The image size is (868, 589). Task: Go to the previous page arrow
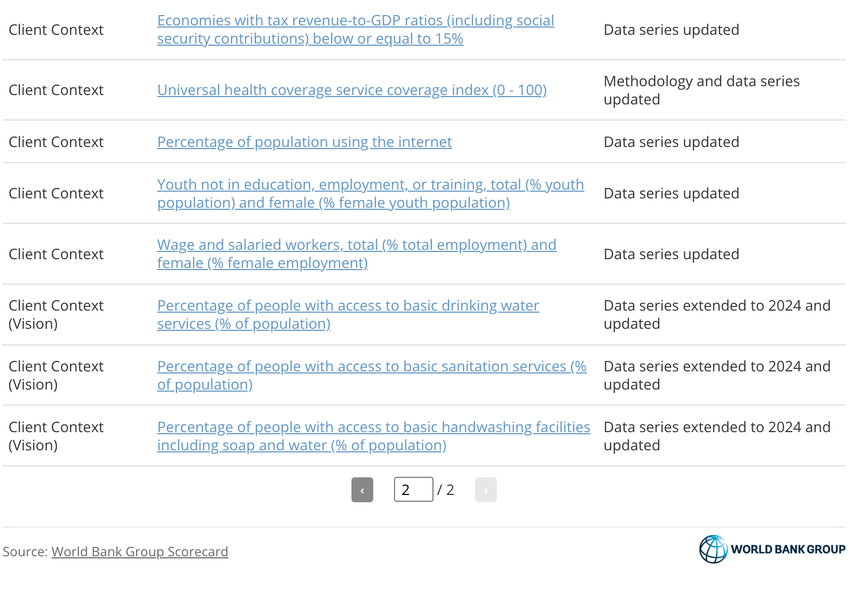362,490
